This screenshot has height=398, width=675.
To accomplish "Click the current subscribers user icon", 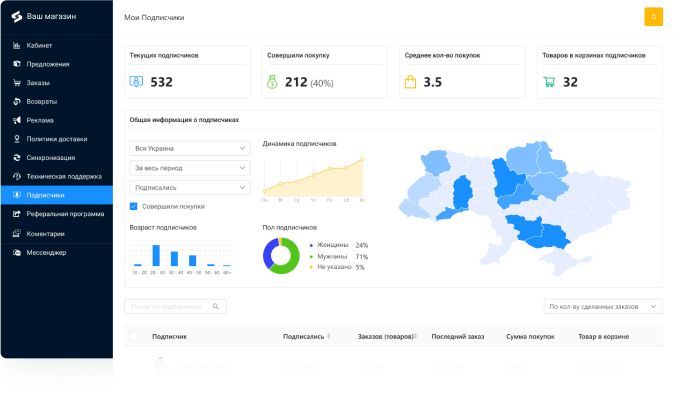I will (136, 81).
